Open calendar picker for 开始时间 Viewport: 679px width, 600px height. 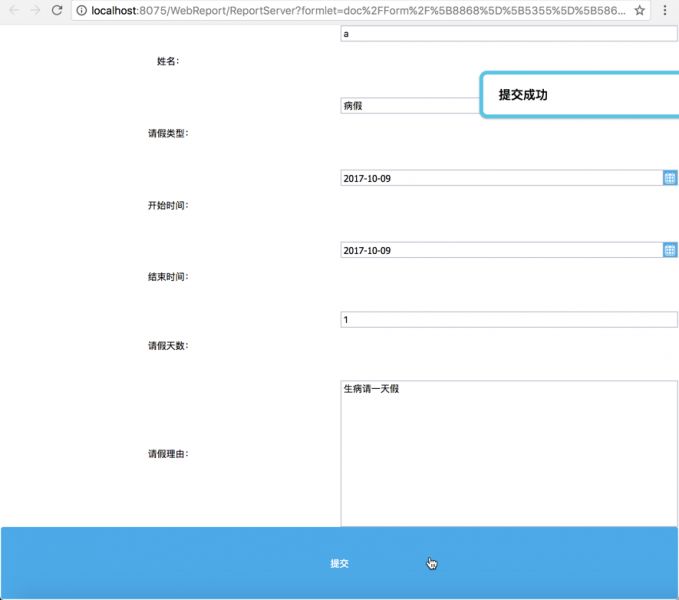670,178
